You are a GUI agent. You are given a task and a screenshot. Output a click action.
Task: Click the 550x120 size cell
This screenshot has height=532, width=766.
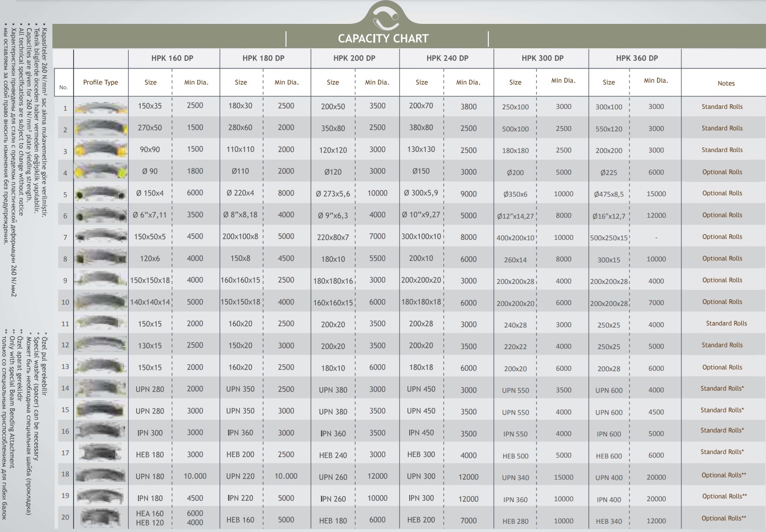(609, 129)
